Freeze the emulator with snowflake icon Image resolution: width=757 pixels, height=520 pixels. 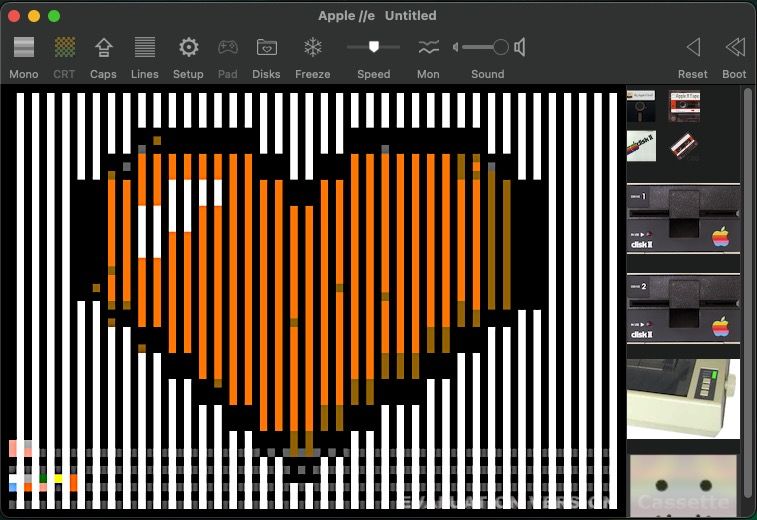tap(313, 47)
